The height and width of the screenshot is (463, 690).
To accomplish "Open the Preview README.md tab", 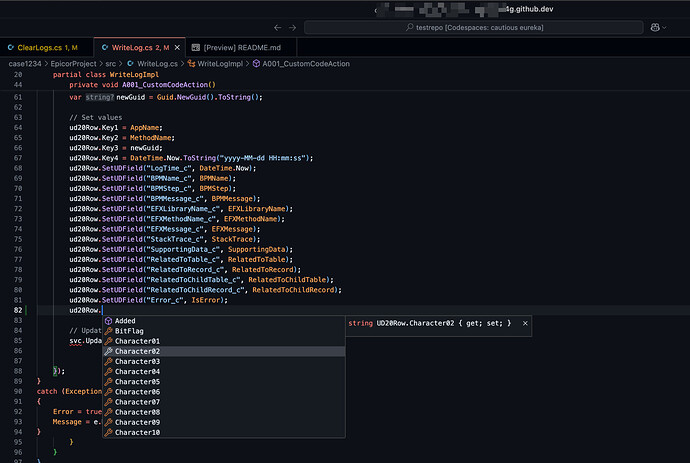I will click(242, 48).
